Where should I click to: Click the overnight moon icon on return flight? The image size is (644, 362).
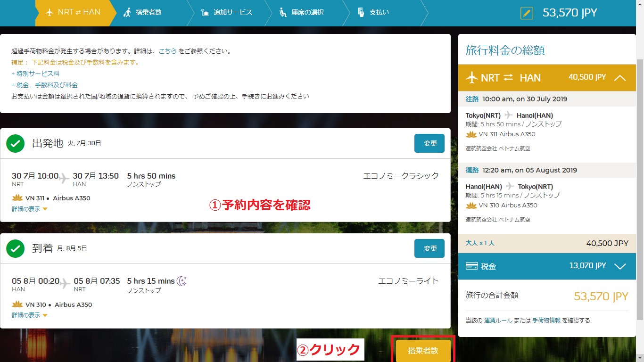tap(182, 281)
